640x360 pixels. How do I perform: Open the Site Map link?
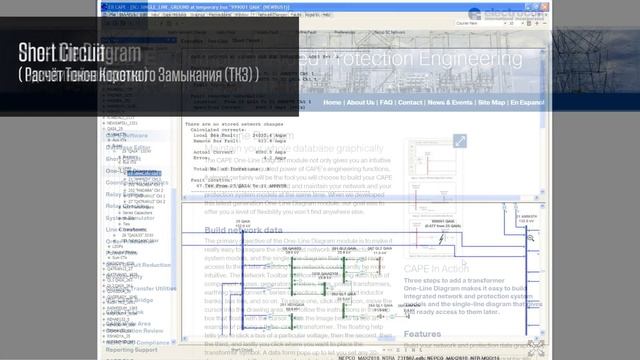pyautogui.click(x=491, y=102)
